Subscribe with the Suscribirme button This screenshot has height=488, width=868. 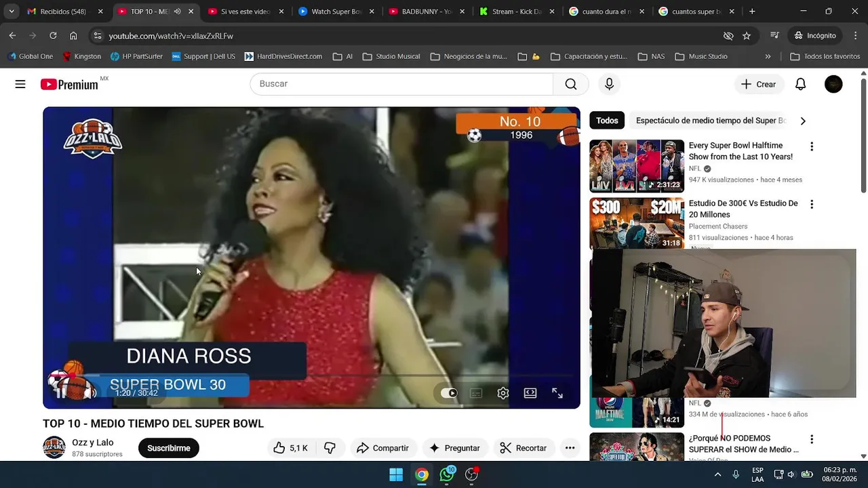pyautogui.click(x=169, y=448)
